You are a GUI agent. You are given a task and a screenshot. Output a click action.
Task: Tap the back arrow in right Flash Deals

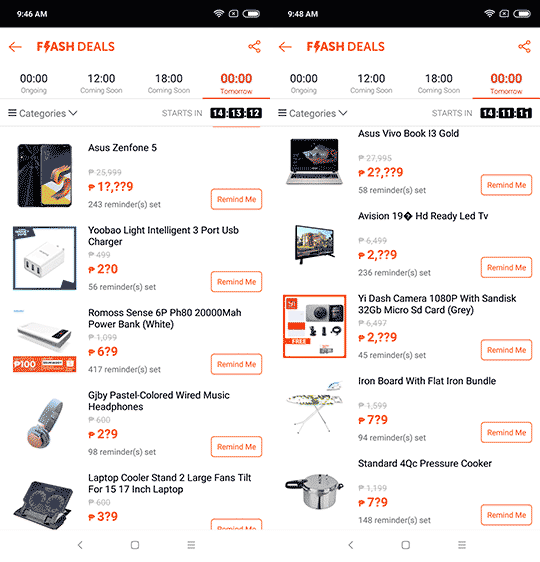point(285,47)
